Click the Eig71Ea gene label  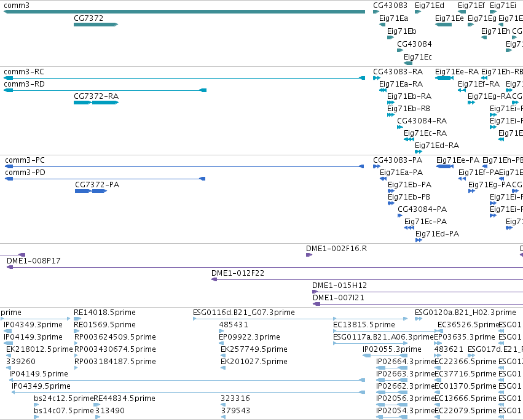coord(393,18)
